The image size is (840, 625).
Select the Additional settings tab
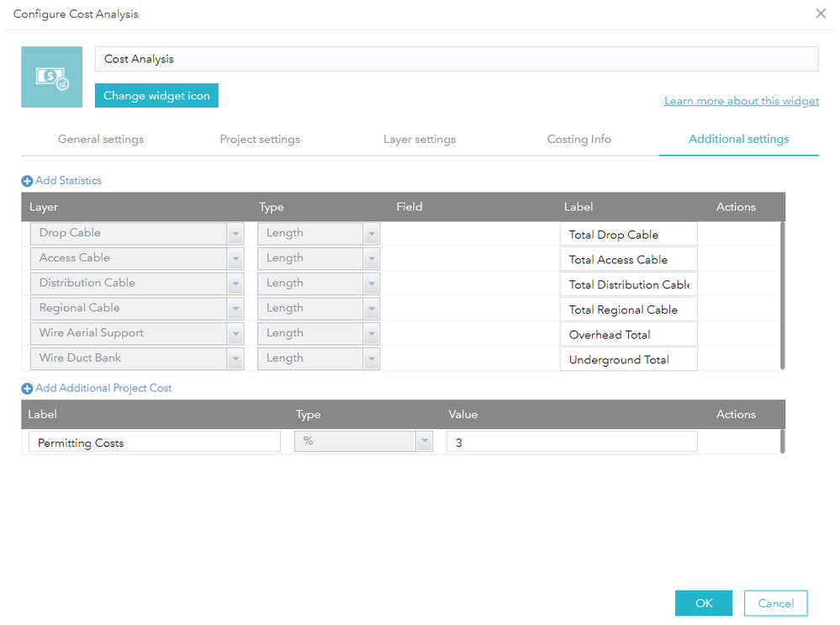click(x=738, y=139)
